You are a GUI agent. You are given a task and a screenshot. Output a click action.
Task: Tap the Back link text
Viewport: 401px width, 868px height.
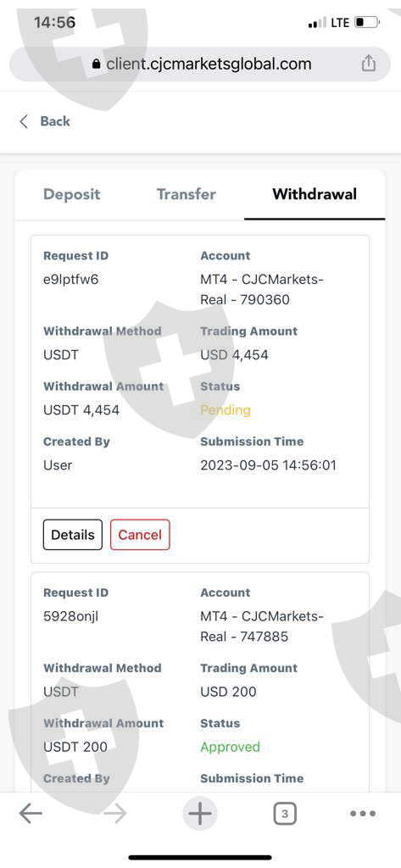coord(55,121)
